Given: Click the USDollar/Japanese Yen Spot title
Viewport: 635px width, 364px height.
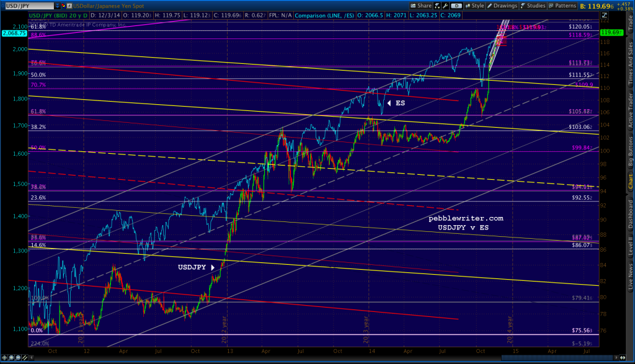Looking at the screenshot, I should [x=109, y=6].
